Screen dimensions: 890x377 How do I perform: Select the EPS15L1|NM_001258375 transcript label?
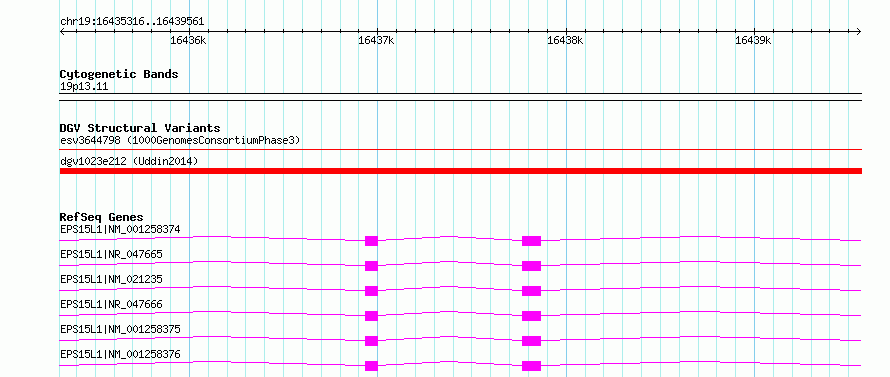tap(120, 329)
